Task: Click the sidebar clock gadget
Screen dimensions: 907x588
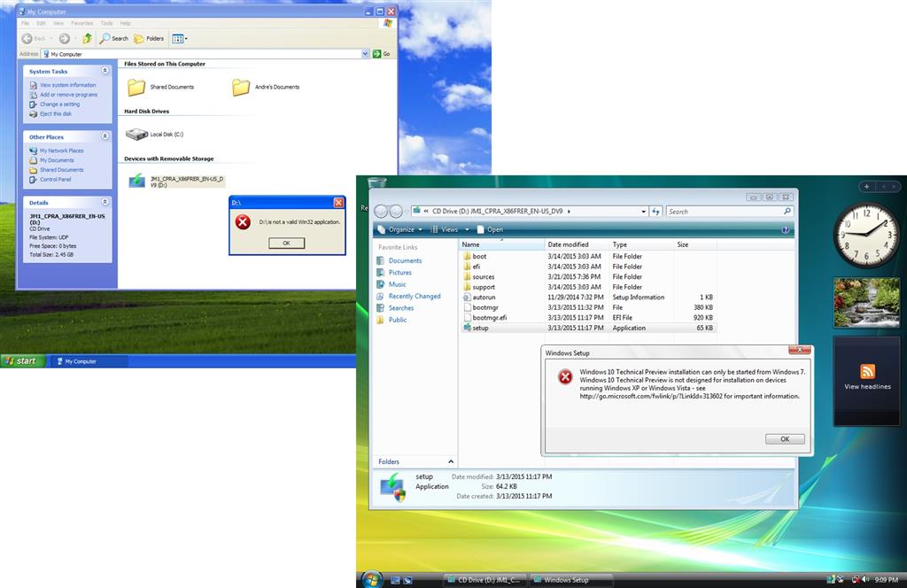Action: 866,235
